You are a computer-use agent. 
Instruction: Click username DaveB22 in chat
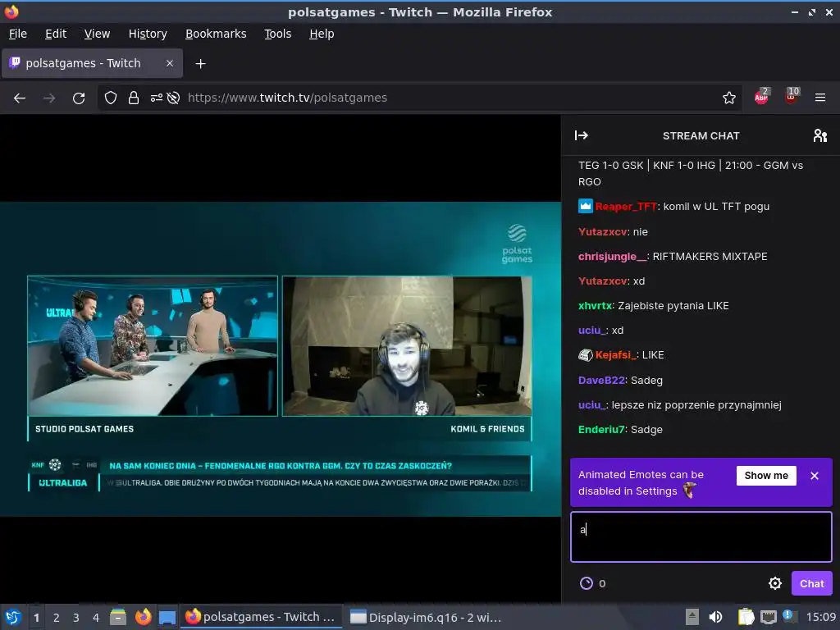601,381
